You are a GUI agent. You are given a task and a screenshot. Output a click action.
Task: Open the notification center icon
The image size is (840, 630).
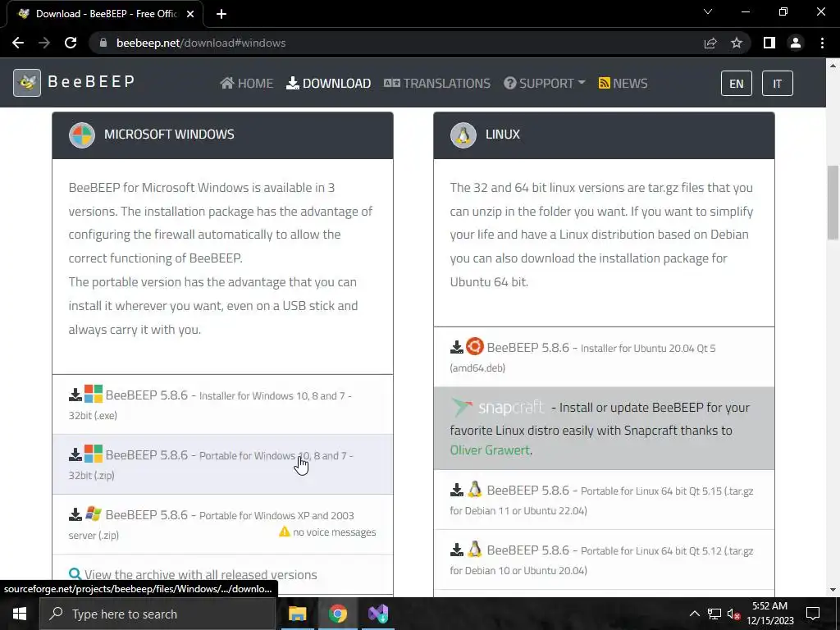[x=813, y=614]
